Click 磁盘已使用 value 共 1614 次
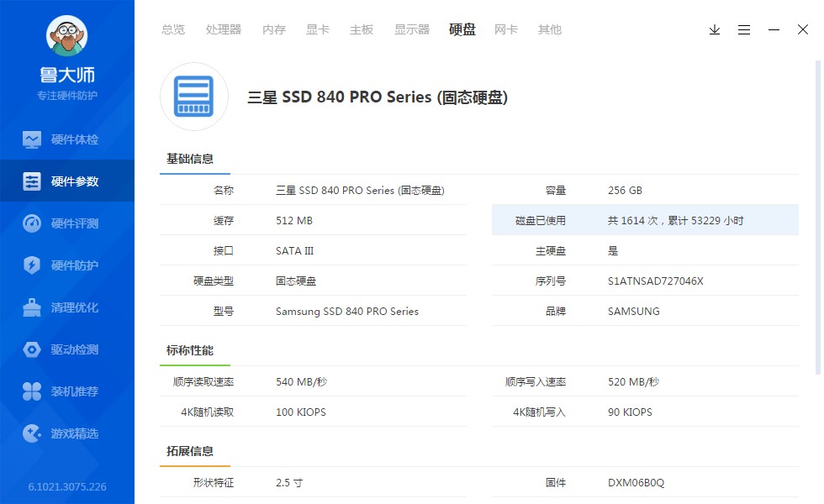 point(675,221)
